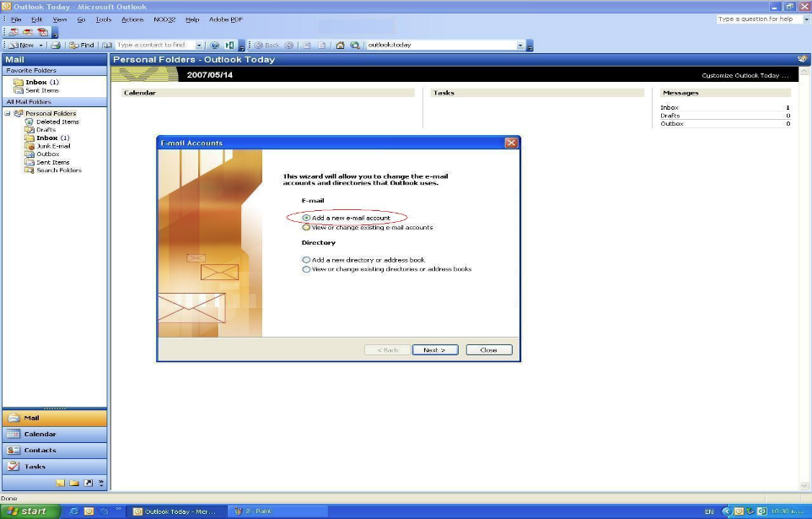Open the Address Book icon
The height and width of the screenshot is (519, 812).
[107, 45]
